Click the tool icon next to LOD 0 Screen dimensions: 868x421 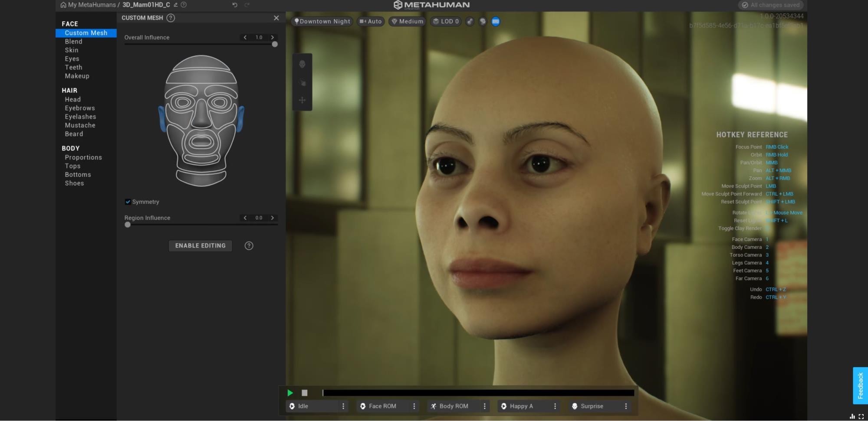click(x=470, y=21)
